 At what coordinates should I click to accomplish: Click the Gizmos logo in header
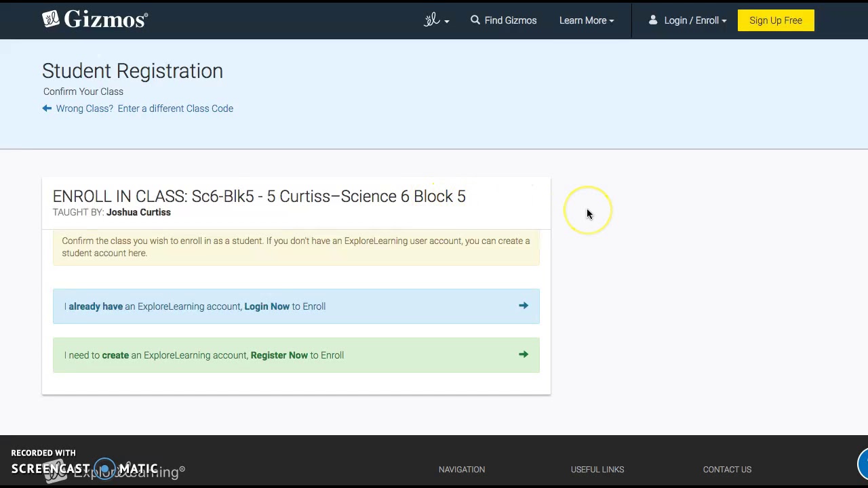95,20
